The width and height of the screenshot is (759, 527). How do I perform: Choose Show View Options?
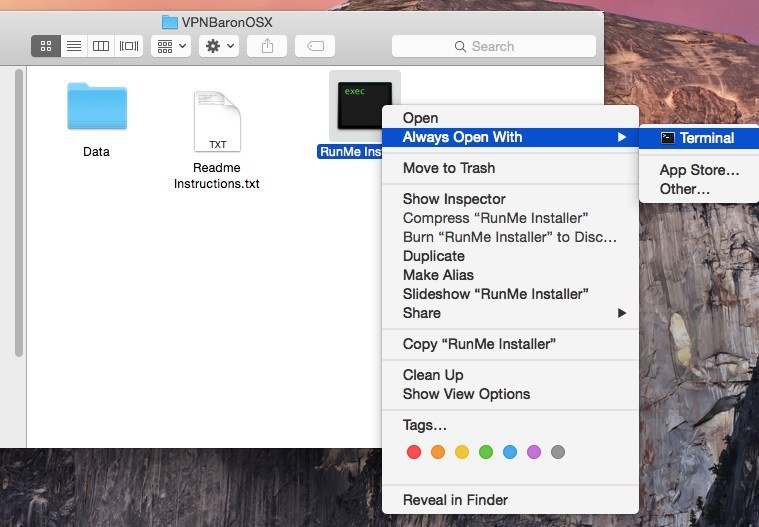[x=510, y=394]
